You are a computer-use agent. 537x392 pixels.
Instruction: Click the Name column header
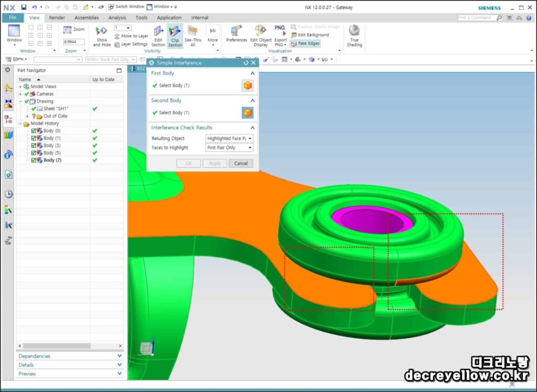coord(53,80)
